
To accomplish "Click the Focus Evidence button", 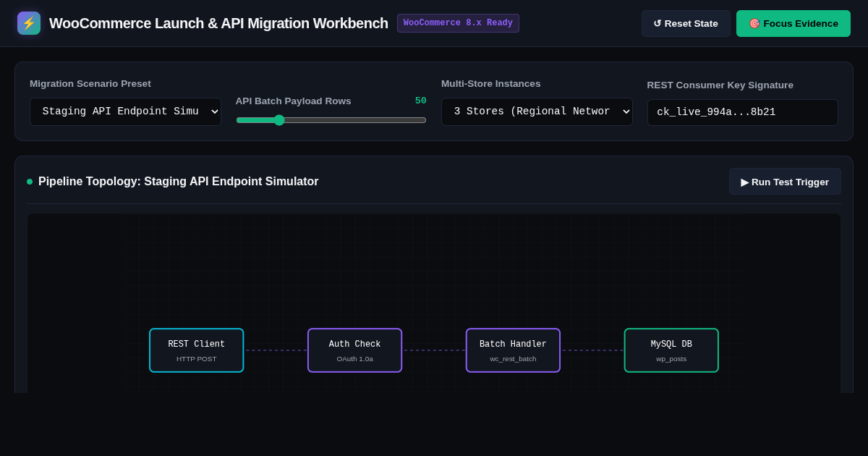I will tap(793, 23).
